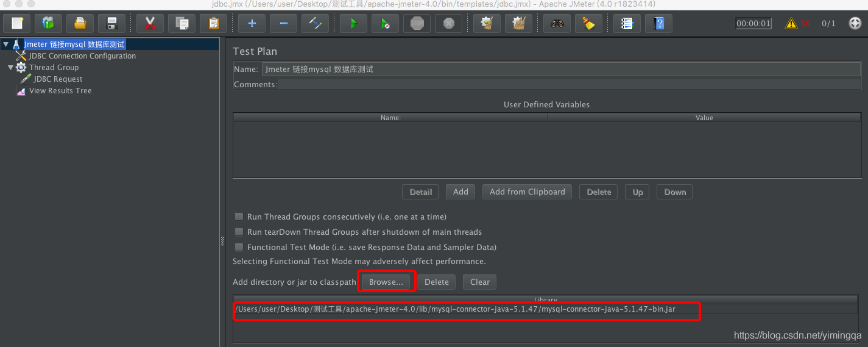Click the 0/1 active threads counter
The height and width of the screenshot is (347, 868).
pyautogui.click(x=828, y=24)
